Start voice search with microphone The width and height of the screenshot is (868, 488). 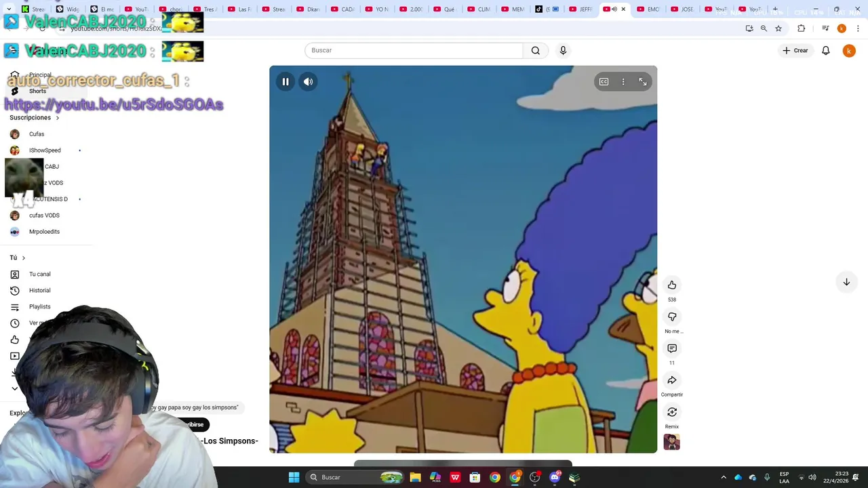pyautogui.click(x=563, y=50)
